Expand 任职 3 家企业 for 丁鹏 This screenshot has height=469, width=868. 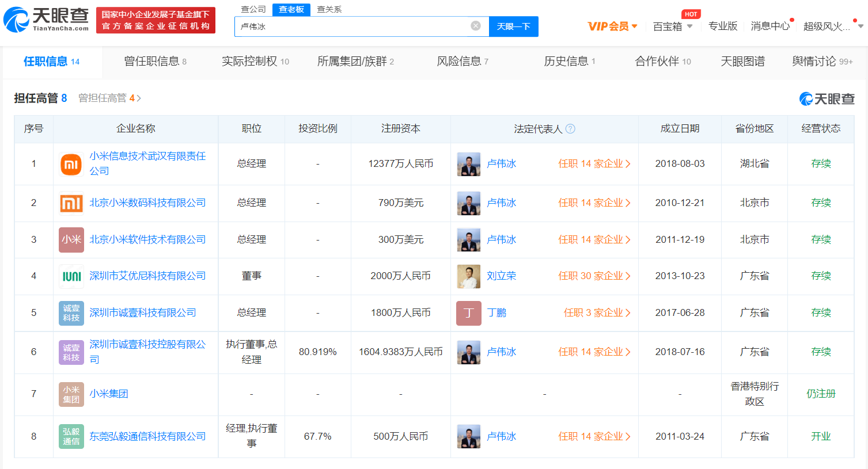click(597, 313)
